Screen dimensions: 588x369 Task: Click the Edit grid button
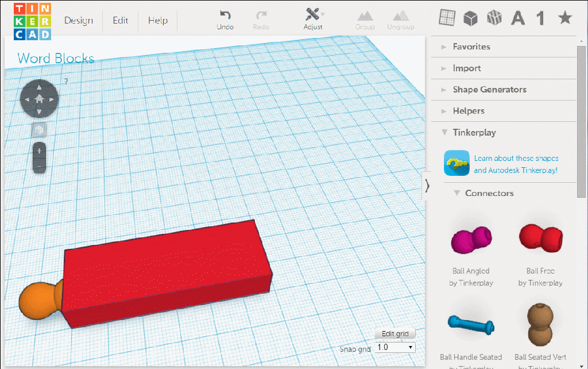[x=395, y=333]
